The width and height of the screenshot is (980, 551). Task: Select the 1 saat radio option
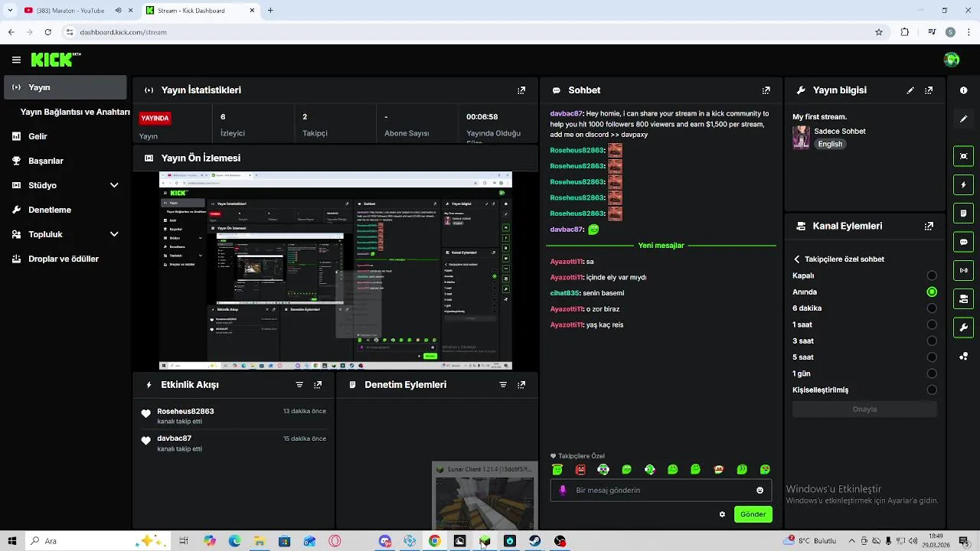pyautogui.click(x=932, y=324)
